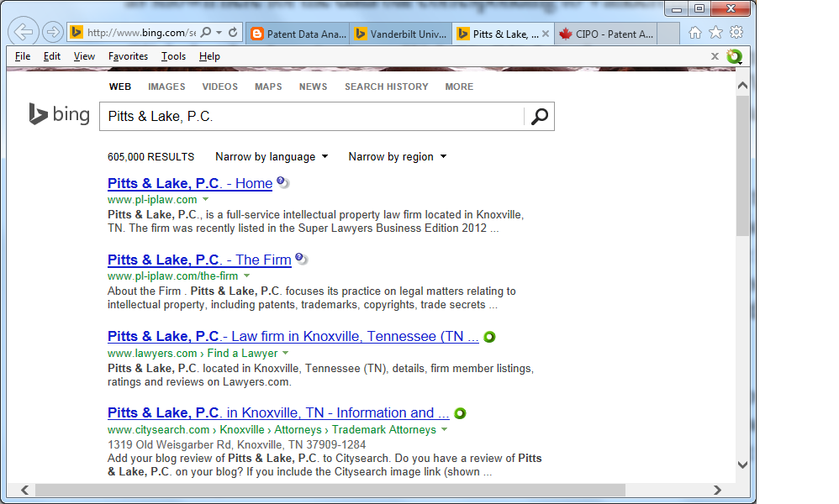Switch to MAPS search
The image size is (839, 504).
[268, 87]
